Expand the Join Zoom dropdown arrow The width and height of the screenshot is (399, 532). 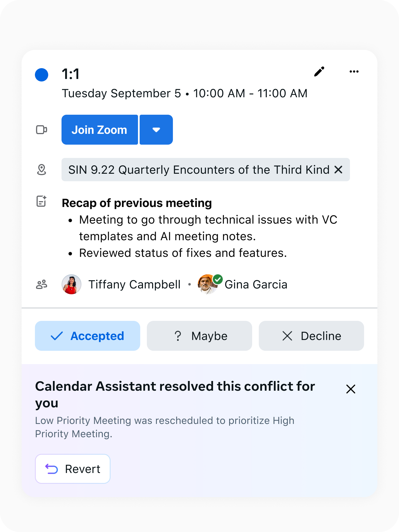pos(156,129)
